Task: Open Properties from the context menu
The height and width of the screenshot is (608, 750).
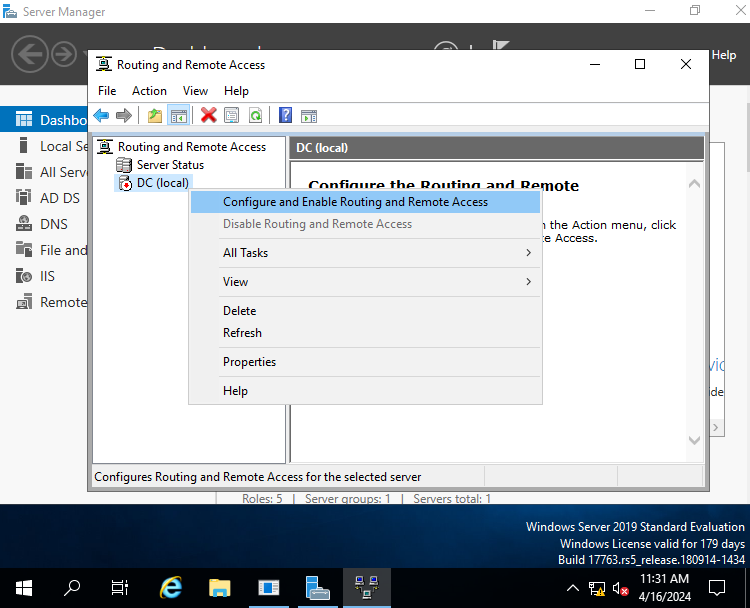Action: tap(365, 362)
